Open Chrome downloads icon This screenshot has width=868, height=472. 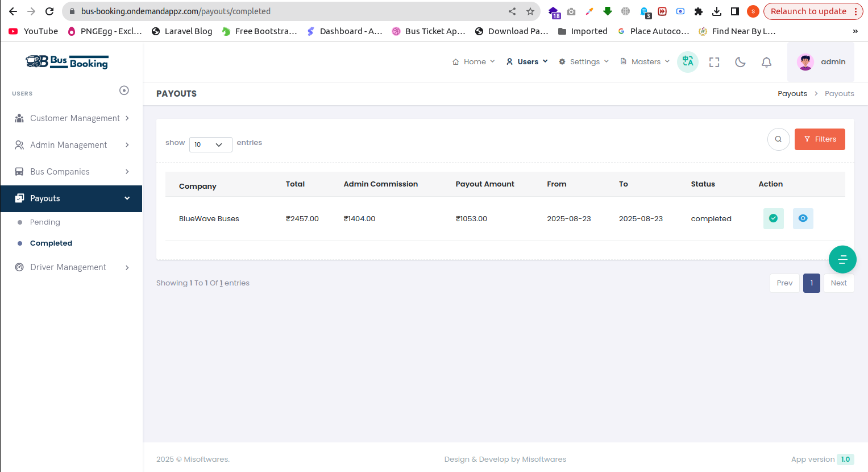(717, 11)
